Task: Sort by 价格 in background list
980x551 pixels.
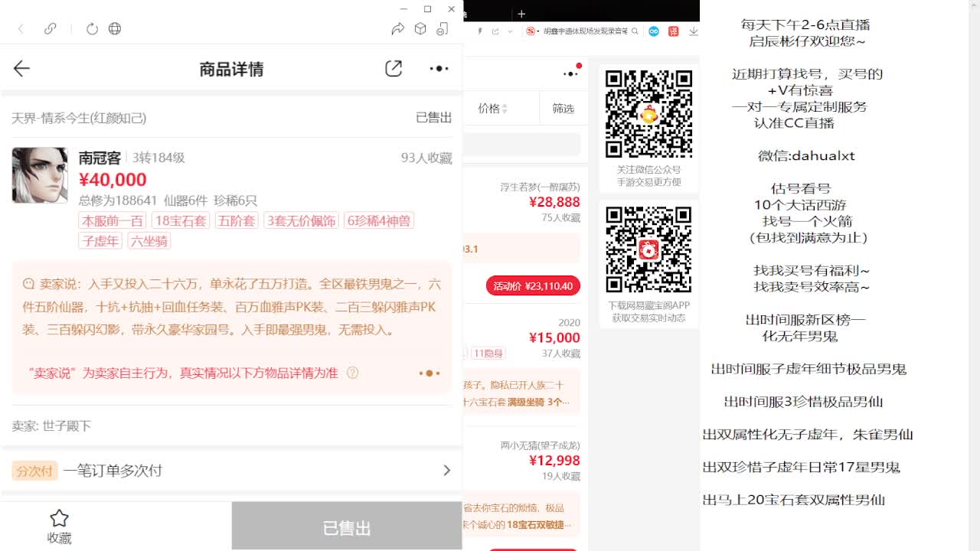Action: (x=493, y=109)
